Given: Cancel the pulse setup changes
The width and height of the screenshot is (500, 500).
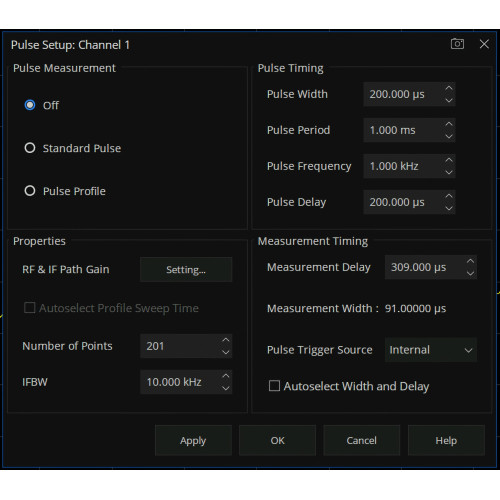Looking at the screenshot, I should [362, 440].
